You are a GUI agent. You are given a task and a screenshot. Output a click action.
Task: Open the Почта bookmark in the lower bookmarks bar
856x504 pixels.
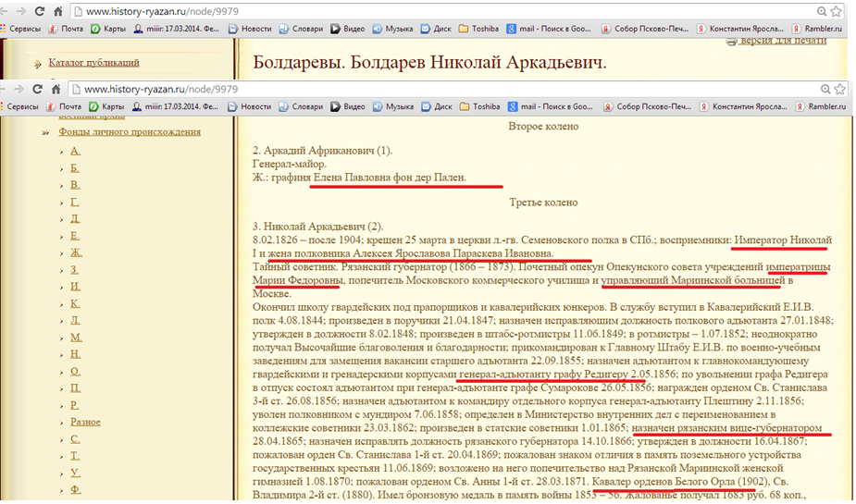tap(64, 106)
